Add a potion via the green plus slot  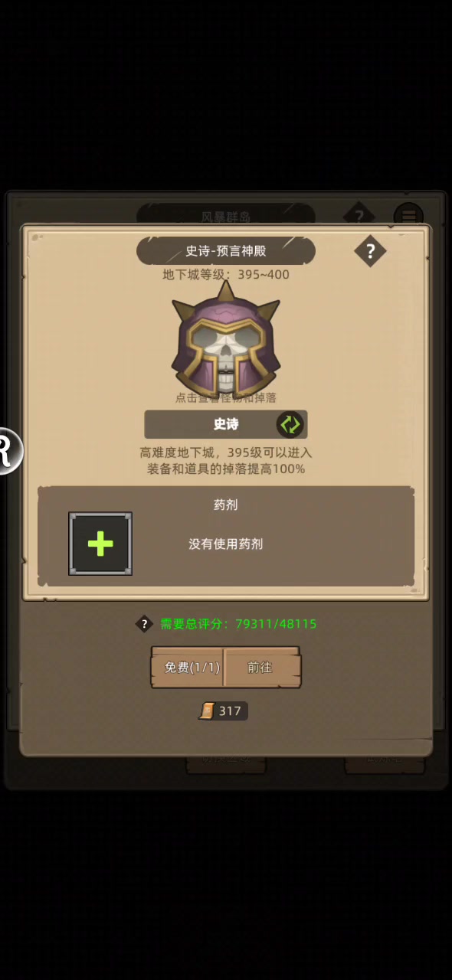100,544
